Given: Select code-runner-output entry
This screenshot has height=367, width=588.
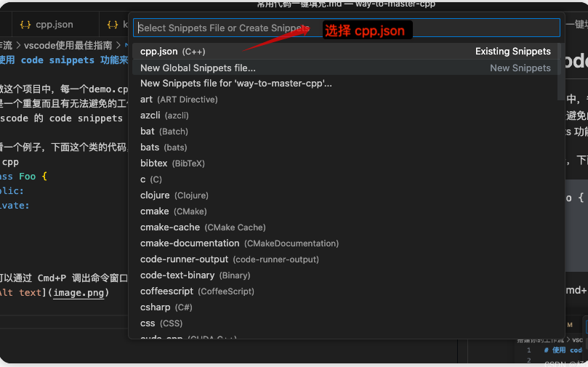Looking at the screenshot, I should pyautogui.click(x=345, y=259).
